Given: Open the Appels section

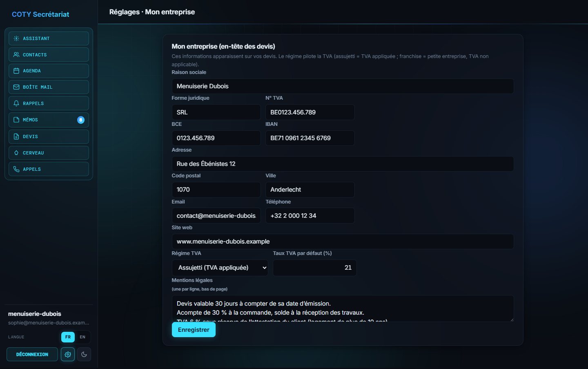Looking at the screenshot, I should 49,169.
